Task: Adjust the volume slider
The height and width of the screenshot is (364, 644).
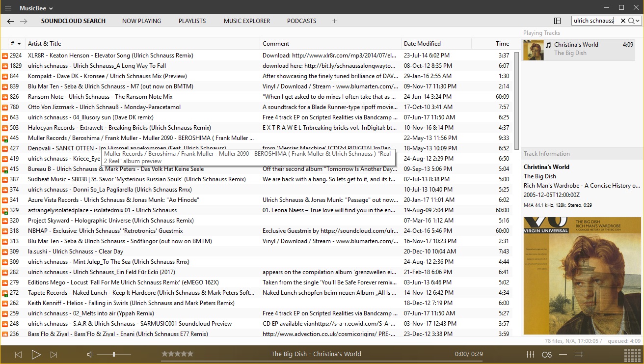Action: coord(114,354)
